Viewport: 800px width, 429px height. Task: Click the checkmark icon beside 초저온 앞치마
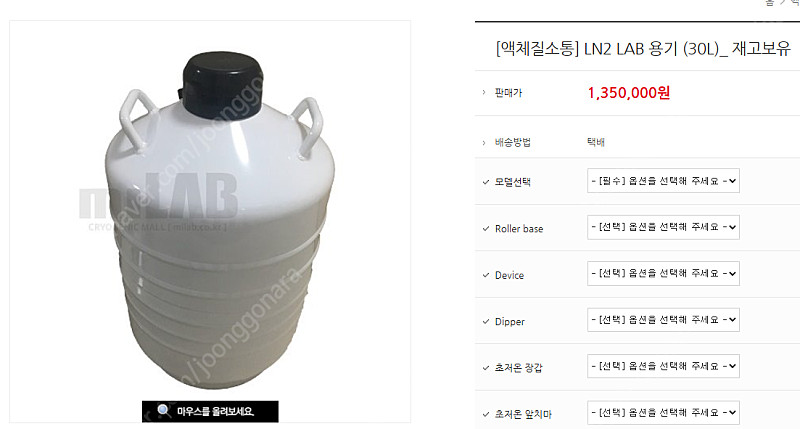pos(486,414)
